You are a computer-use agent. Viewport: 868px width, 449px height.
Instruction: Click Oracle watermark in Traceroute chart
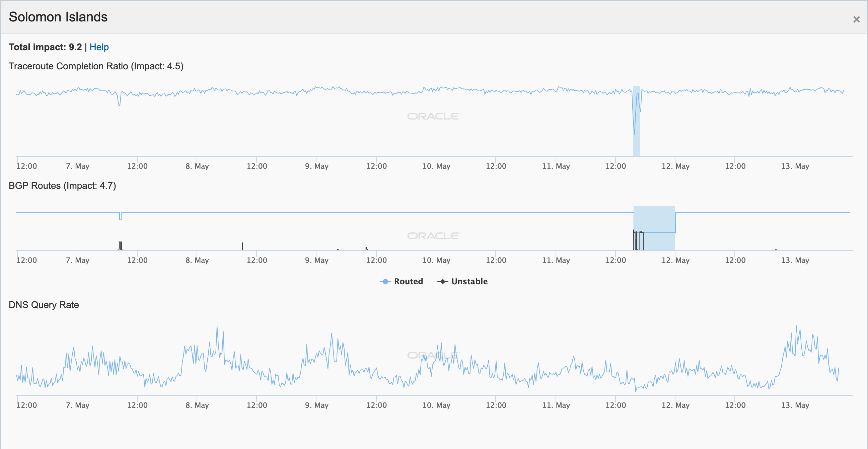pos(433,116)
